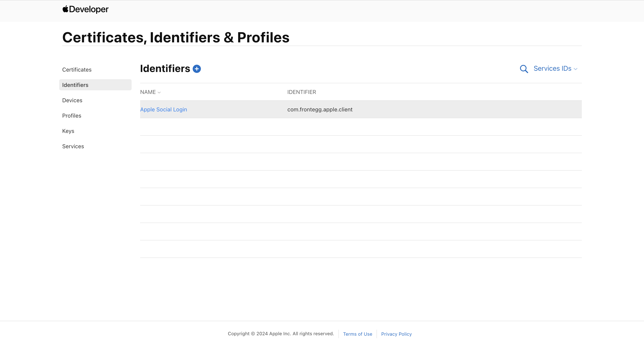The width and height of the screenshot is (644, 351).
Task: Open the Terms of Use link
Action: (x=358, y=334)
